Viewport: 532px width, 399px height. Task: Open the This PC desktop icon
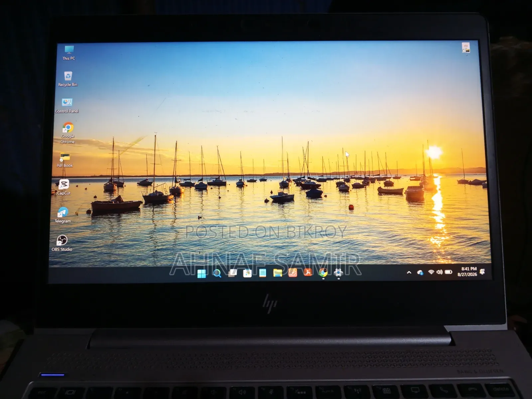[x=69, y=53]
